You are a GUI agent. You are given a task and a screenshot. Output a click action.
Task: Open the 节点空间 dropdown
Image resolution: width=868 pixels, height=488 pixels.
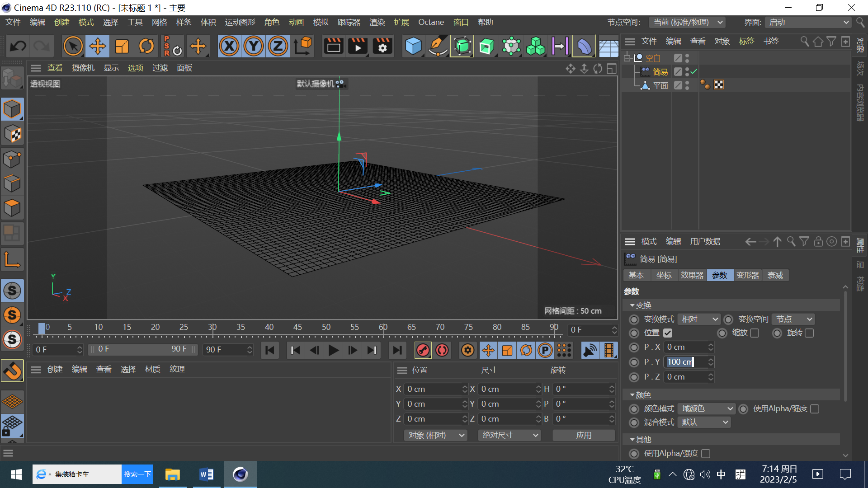point(687,22)
